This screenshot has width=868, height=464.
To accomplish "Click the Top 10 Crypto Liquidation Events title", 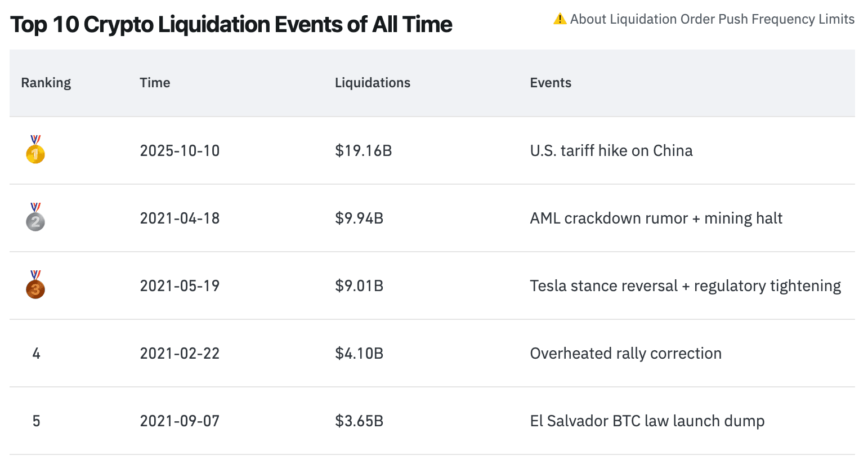I will click(231, 24).
